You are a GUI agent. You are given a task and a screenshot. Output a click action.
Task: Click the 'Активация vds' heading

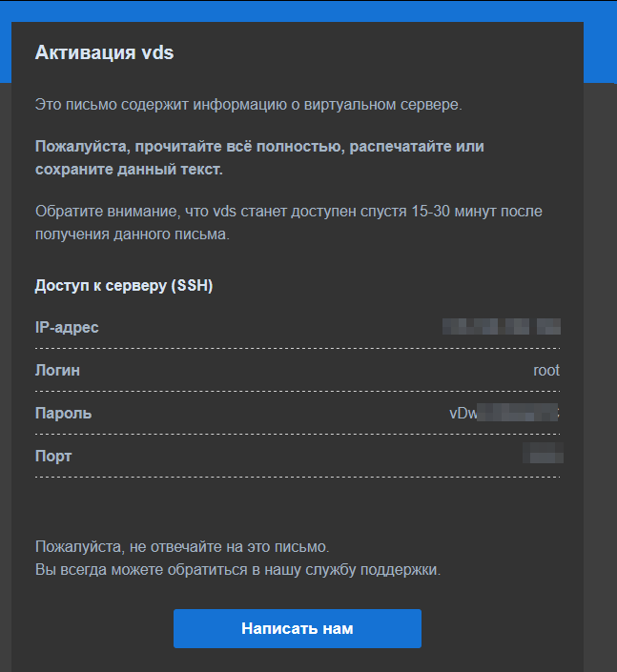[104, 53]
